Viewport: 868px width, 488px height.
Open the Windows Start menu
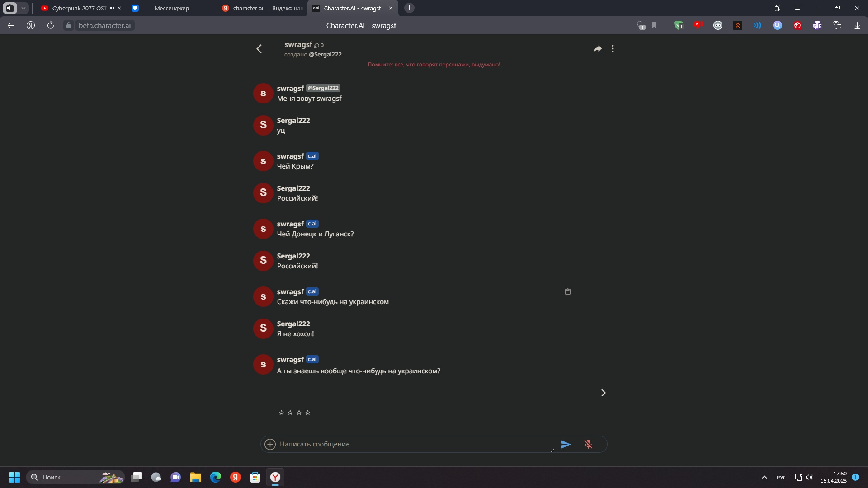[14, 477]
